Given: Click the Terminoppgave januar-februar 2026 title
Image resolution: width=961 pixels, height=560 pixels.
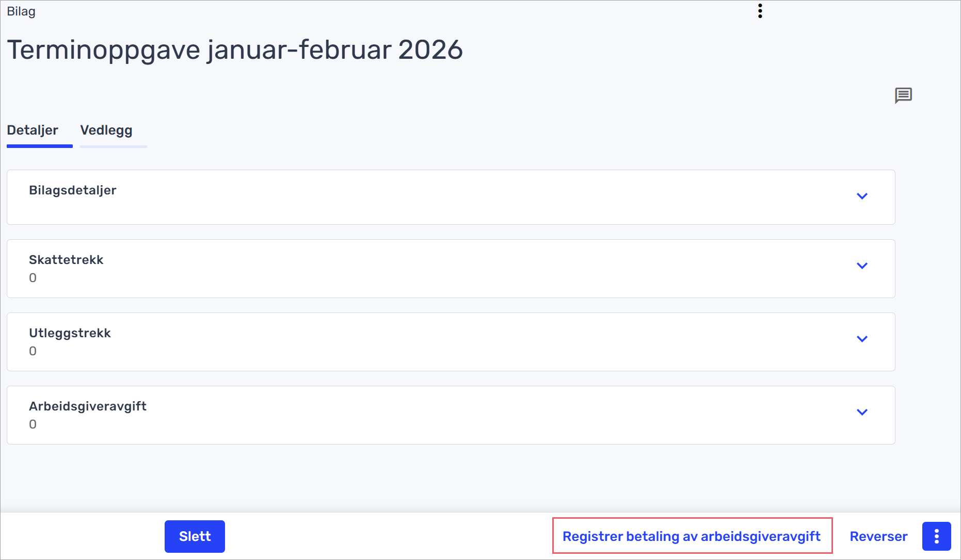Looking at the screenshot, I should tap(235, 50).
